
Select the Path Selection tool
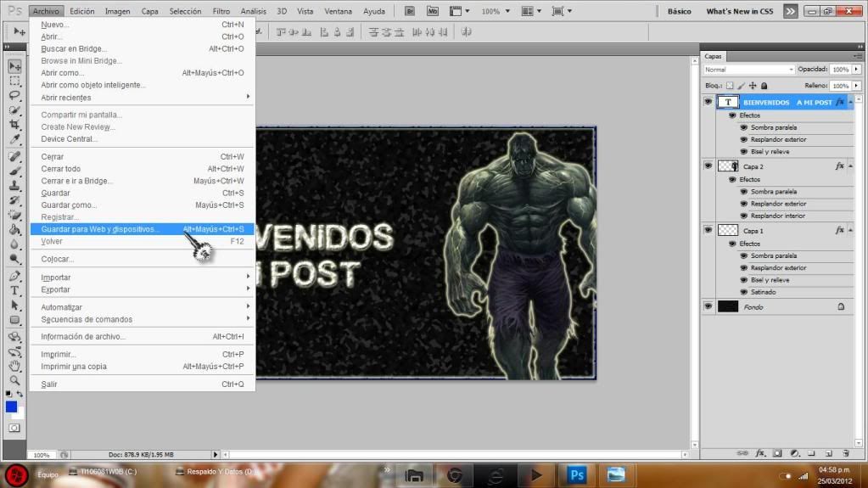tap(14, 306)
